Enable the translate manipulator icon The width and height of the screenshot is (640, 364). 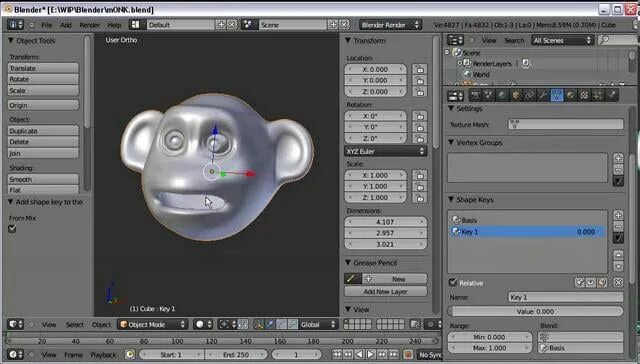[x=270, y=324]
